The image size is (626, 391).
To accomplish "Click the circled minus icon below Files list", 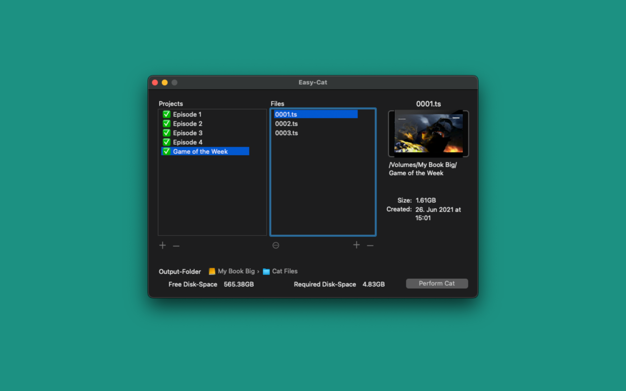I will coord(275,245).
